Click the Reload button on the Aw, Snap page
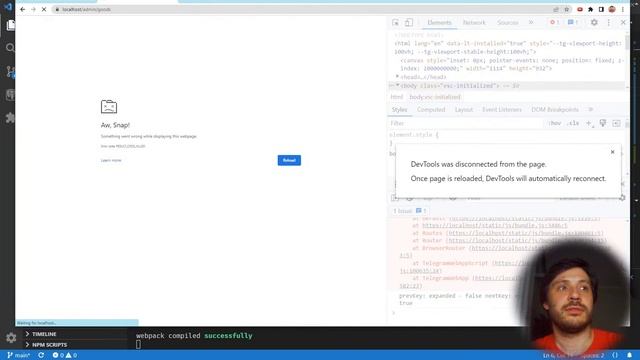This screenshot has width=640, height=360. point(289,160)
